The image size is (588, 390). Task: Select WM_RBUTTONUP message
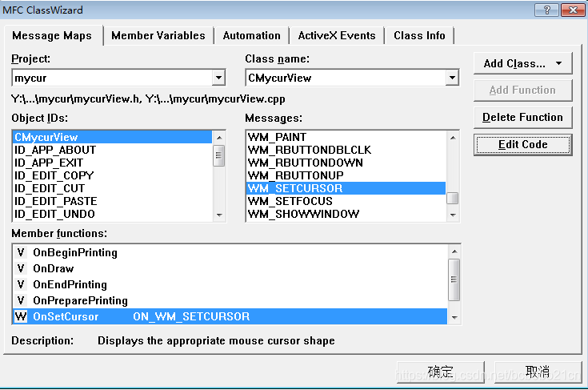pos(346,175)
